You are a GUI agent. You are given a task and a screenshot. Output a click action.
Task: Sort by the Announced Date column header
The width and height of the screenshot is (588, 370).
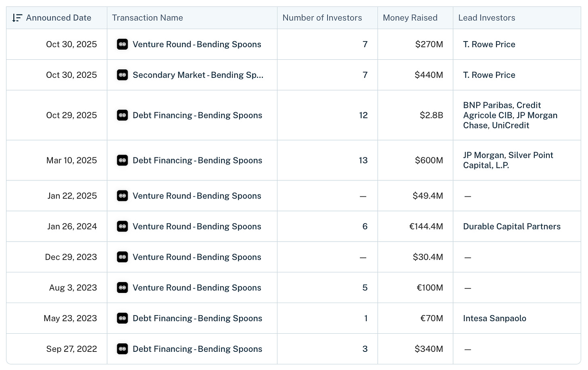coord(59,18)
